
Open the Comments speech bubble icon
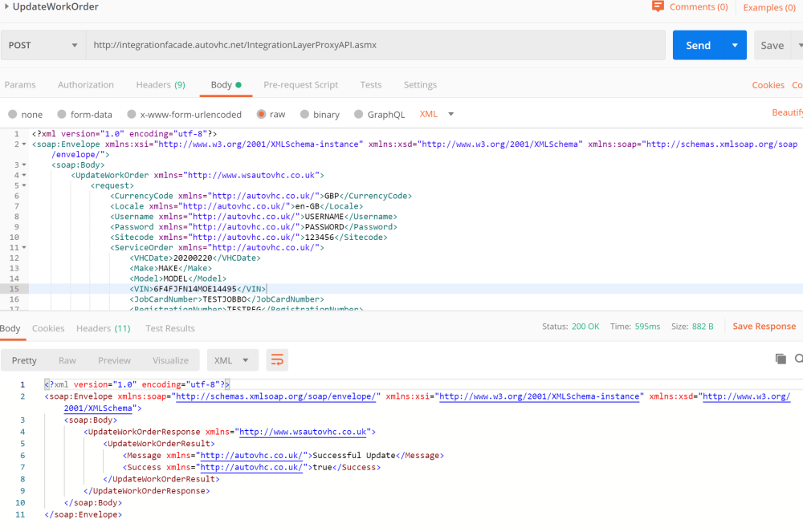tap(658, 6)
